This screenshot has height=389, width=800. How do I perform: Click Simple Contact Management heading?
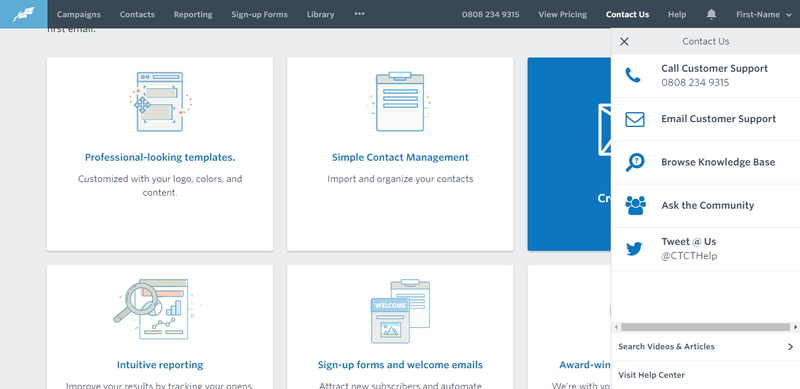coord(400,157)
